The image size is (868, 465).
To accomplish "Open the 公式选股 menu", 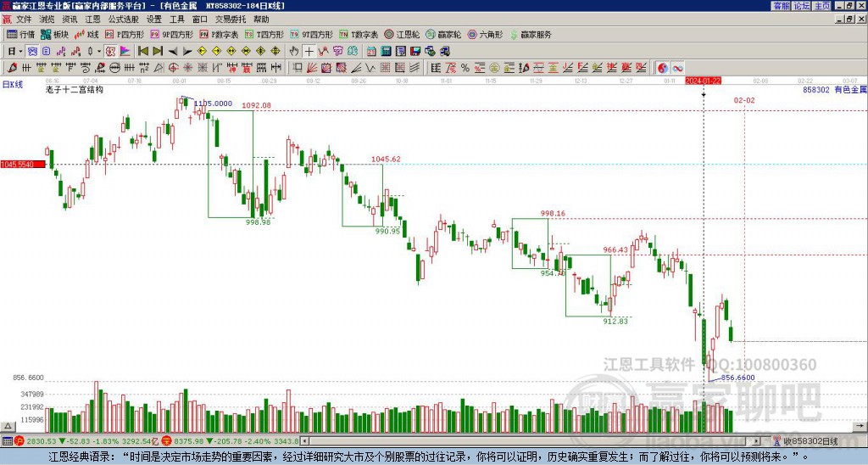I will 123,20.
